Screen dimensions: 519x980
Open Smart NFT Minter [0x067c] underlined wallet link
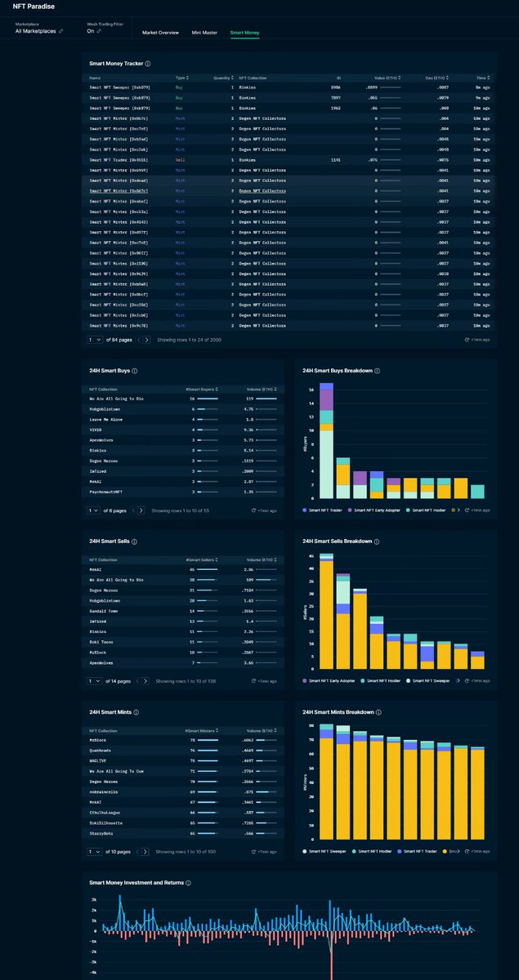pyautogui.click(x=119, y=190)
